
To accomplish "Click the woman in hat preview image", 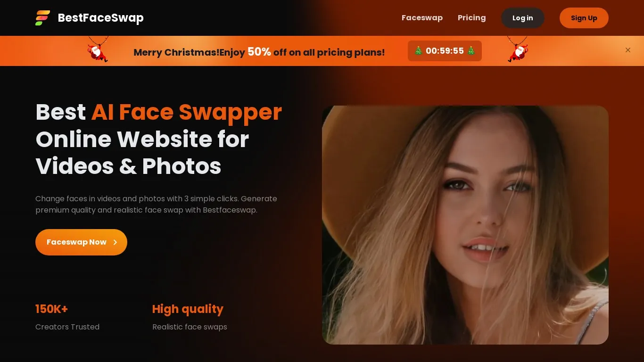I will (x=465, y=225).
